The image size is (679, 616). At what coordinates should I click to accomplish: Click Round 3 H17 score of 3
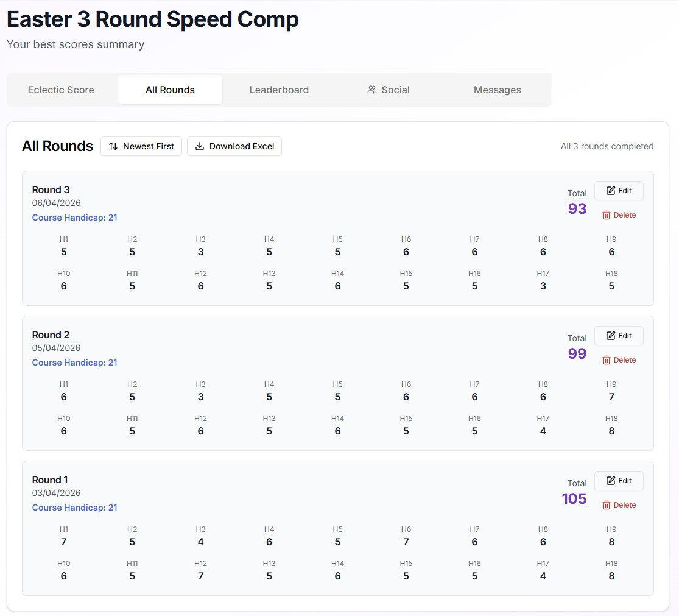[x=543, y=286]
